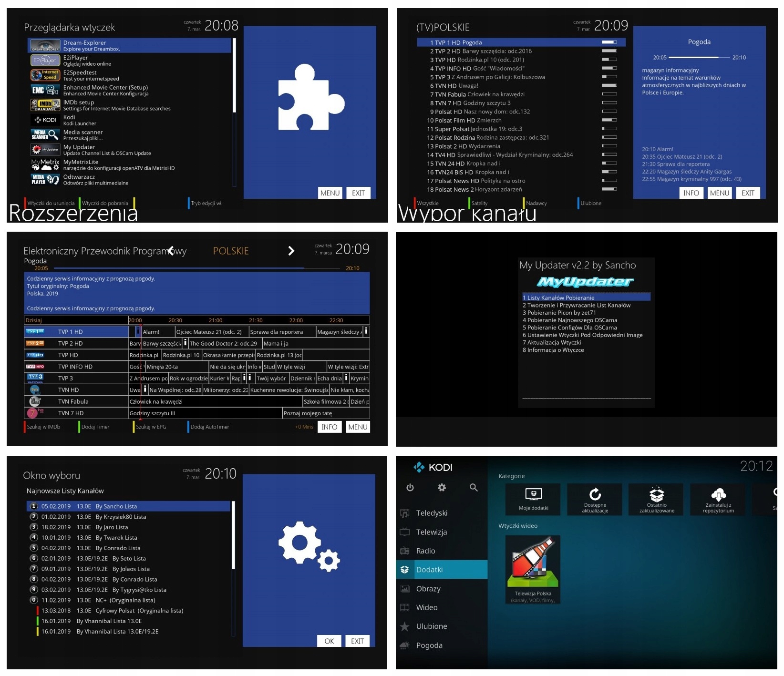Click MENU button in plugin browser
Viewport: 784px width, 676px height.
[330, 193]
